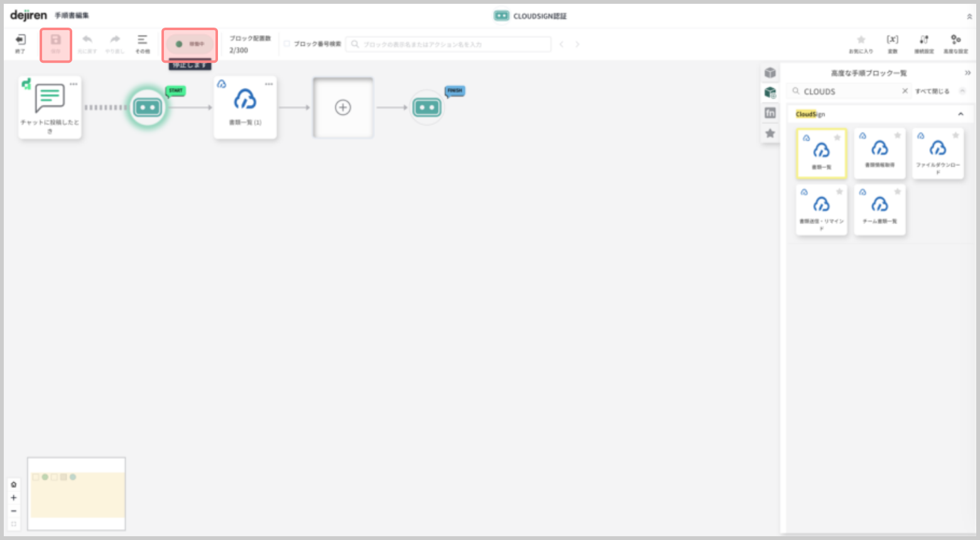This screenshot has width=980, height=540.
Task: Click the plus add-block placeholder
Action: (343, 107)
